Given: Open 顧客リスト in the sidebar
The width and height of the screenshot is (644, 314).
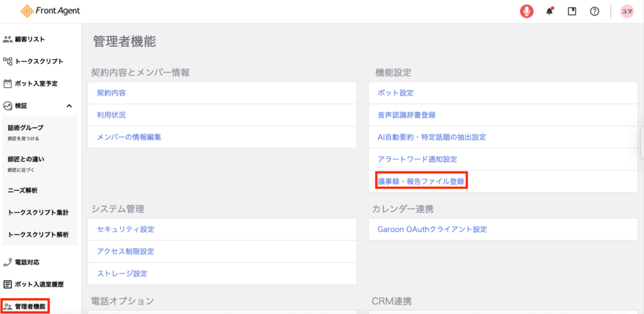Looking at the screenshot, I should [30, 40].
